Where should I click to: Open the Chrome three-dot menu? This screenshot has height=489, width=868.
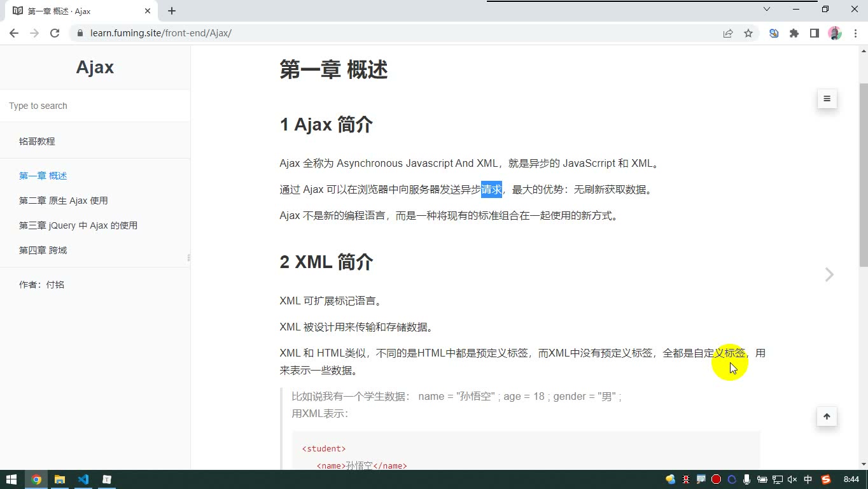click(855, 33)
